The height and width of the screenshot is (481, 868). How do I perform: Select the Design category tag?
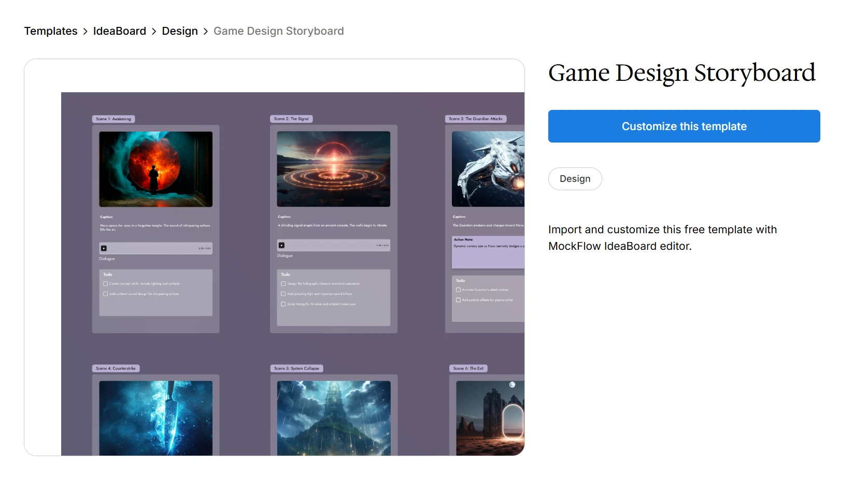click(575, 179)
